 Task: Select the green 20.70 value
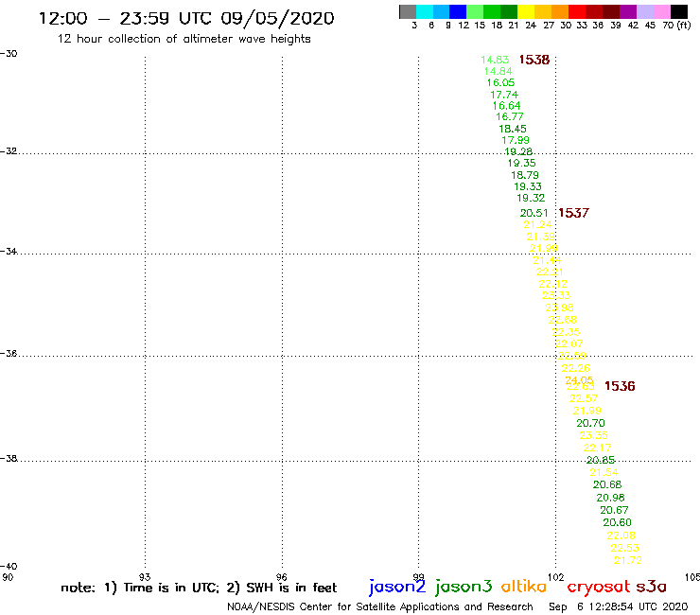(x=590, y=423)
